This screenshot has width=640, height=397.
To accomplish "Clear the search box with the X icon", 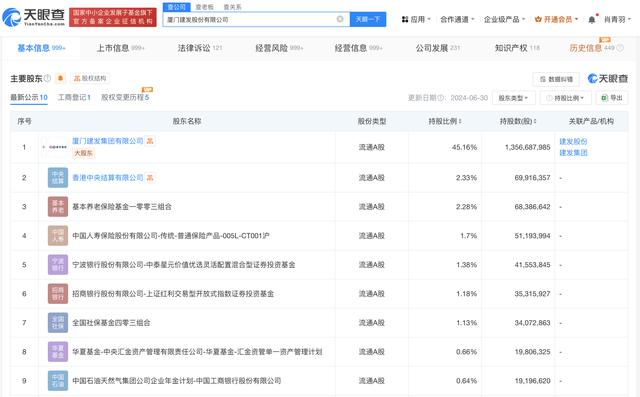I will tap(340, 19).
